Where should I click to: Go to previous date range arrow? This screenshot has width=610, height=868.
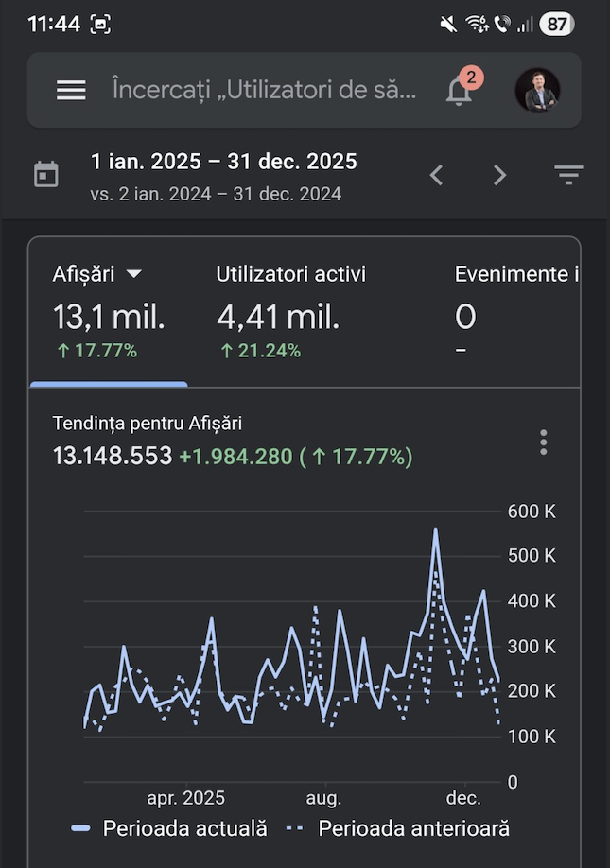(436, 175)
